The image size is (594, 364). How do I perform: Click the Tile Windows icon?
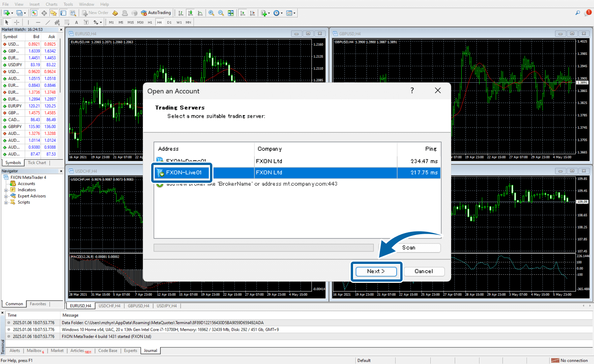click(230, 13)
